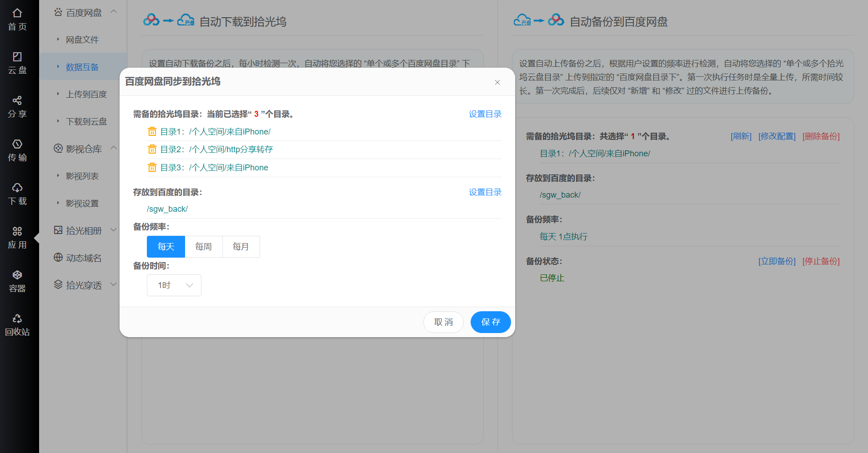Expand the 拾光穿透 menu chevron

pos(114,284)
